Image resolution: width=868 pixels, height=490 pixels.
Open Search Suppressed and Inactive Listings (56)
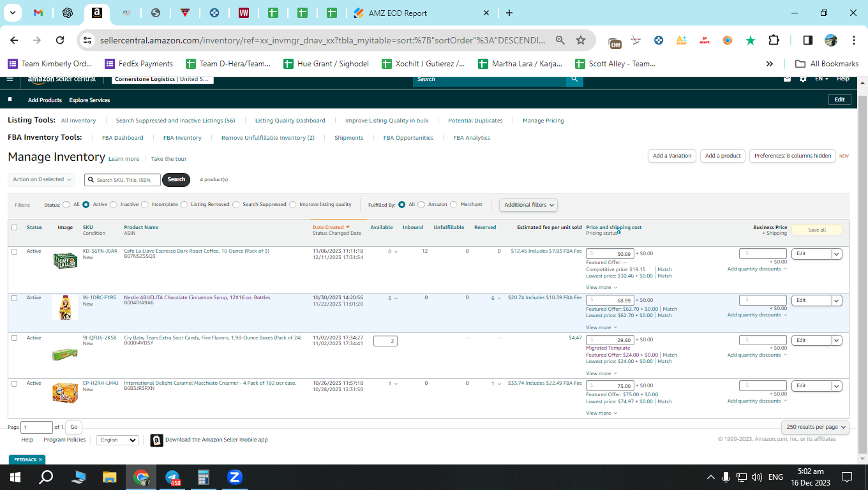click(176, 121)
